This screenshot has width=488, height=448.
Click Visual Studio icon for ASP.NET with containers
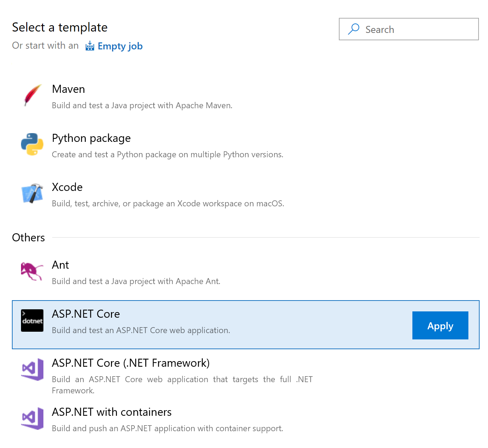(x=32, y=418)
